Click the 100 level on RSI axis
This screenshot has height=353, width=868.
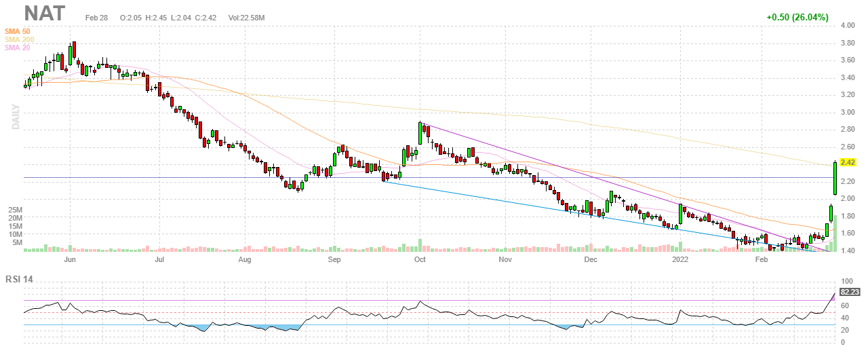tap(846, 281)
